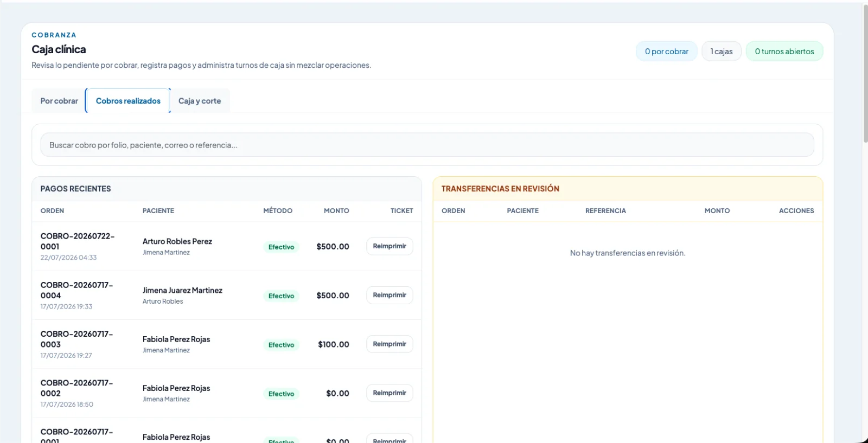Reimprimir ticket for COBRO-20260722-0001
Image resolution: width=868 pixels, height=443 pixels.
[x=390, y=246]
